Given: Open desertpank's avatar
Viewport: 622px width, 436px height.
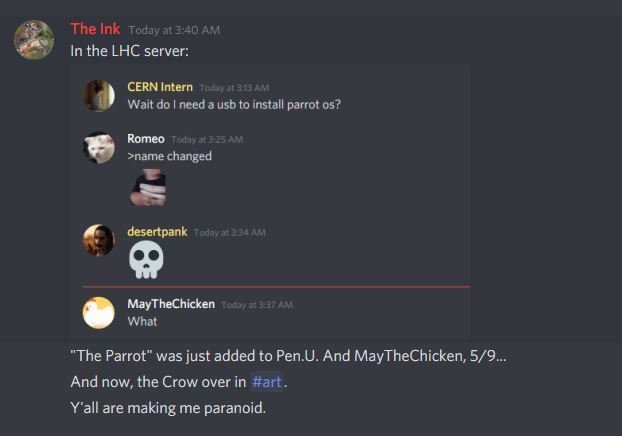Looking at the screenshot, I should coord(99,240).
